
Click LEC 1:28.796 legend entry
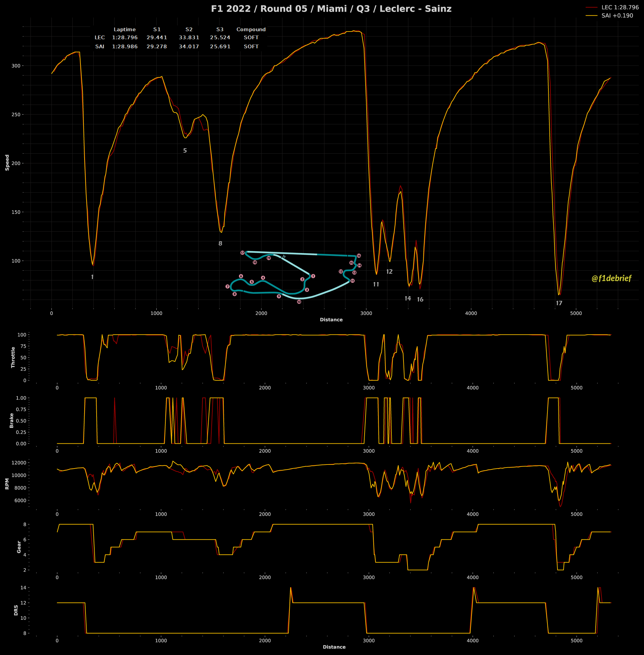(x=620, y=7)
